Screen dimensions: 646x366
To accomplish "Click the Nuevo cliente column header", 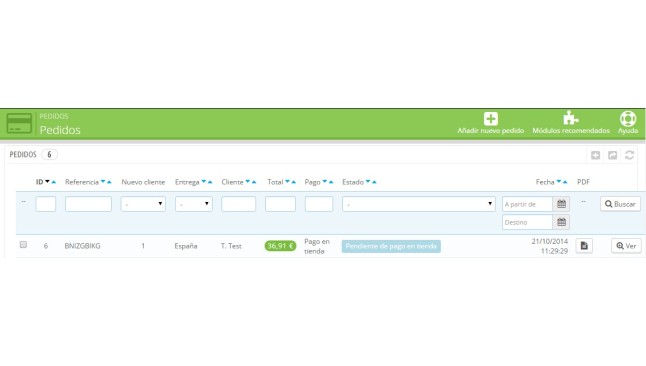I will [143, 182].
